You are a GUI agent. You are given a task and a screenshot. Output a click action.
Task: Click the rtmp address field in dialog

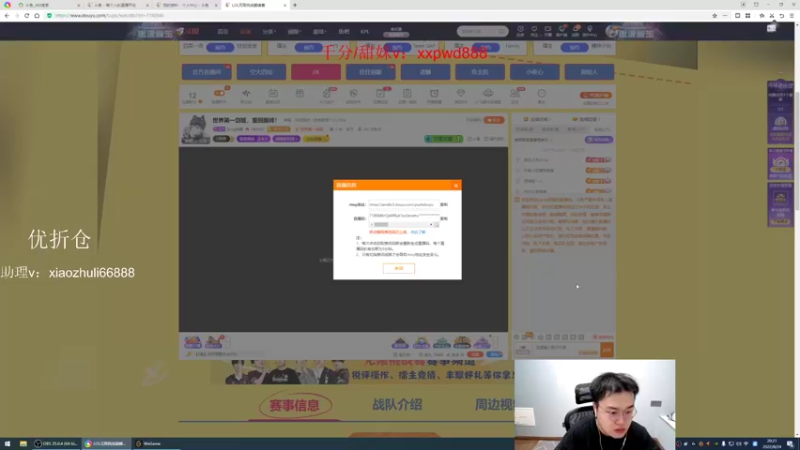coord(403,205)
